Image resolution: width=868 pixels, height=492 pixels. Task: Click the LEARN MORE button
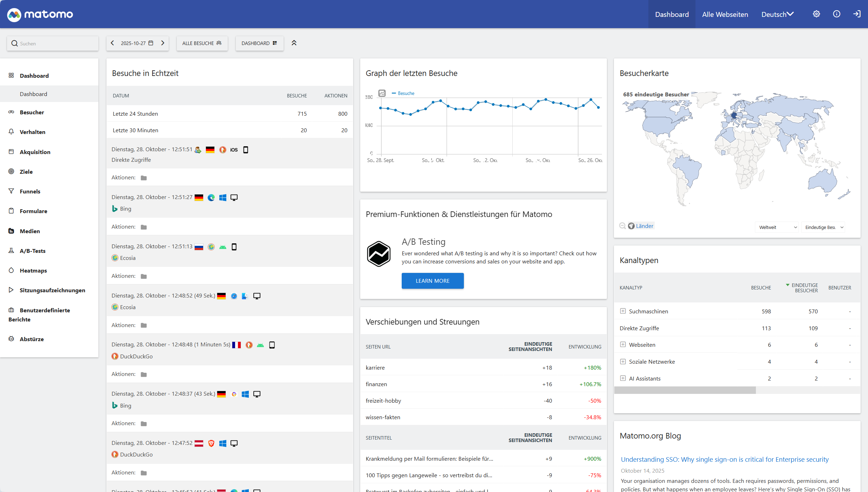click(x=433, y=281)
